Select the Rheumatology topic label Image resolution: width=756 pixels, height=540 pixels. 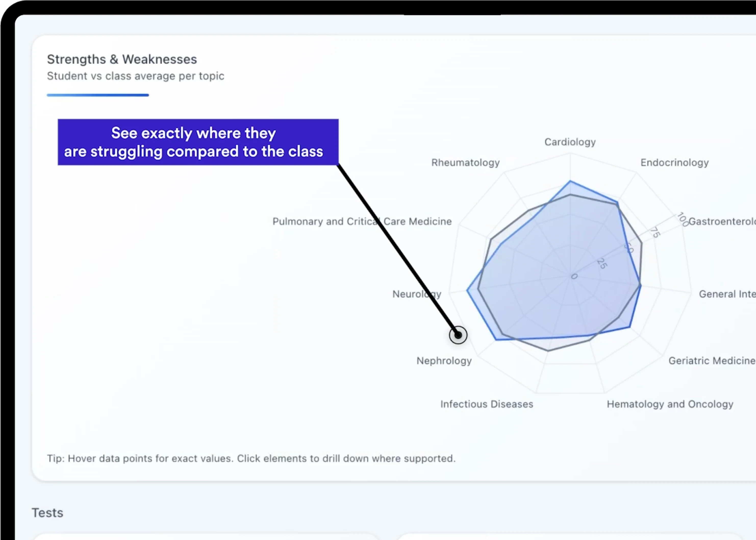[465, 163]
